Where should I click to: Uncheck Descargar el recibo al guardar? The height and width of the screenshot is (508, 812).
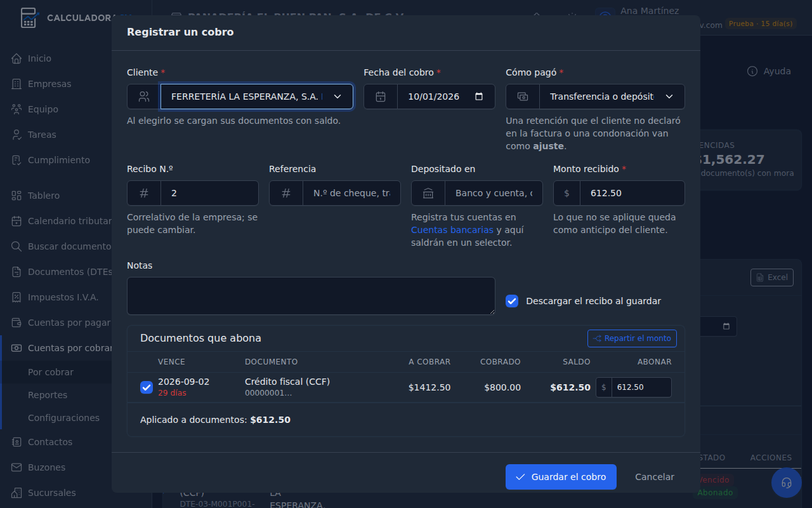coord(512,301)
